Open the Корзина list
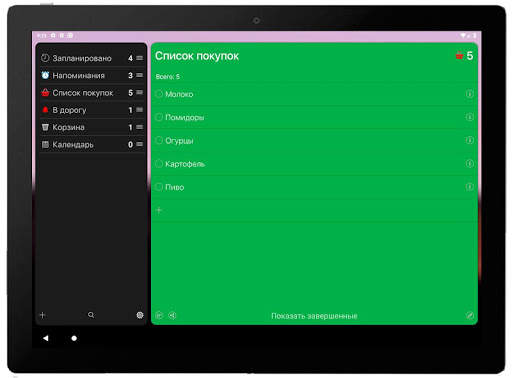This screenshot has height=378, width=512. coord(92,127)
